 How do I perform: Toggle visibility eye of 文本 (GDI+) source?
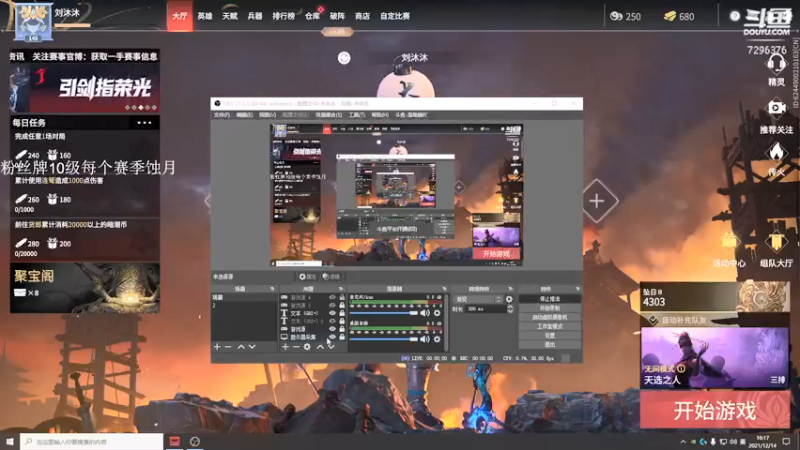click(x=332, y=313)
